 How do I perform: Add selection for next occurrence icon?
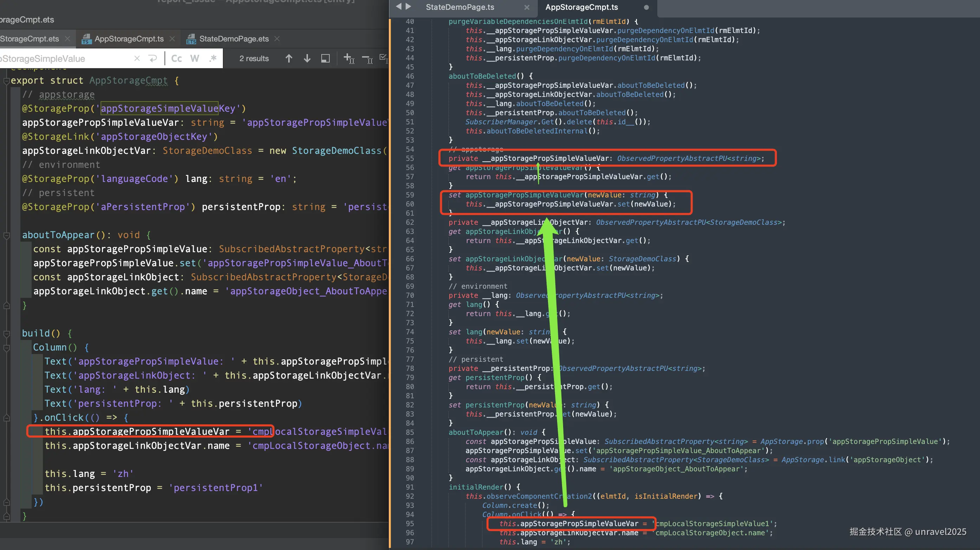point(349,59)
